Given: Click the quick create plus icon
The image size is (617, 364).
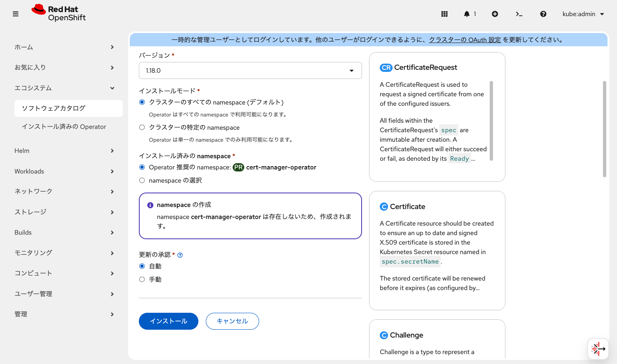Looking at the screenshot, I should click(495, 14).
